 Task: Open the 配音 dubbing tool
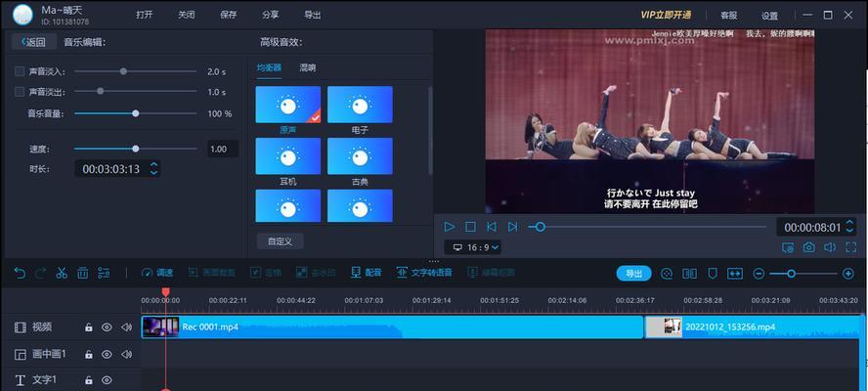click(x=367, y=273)
